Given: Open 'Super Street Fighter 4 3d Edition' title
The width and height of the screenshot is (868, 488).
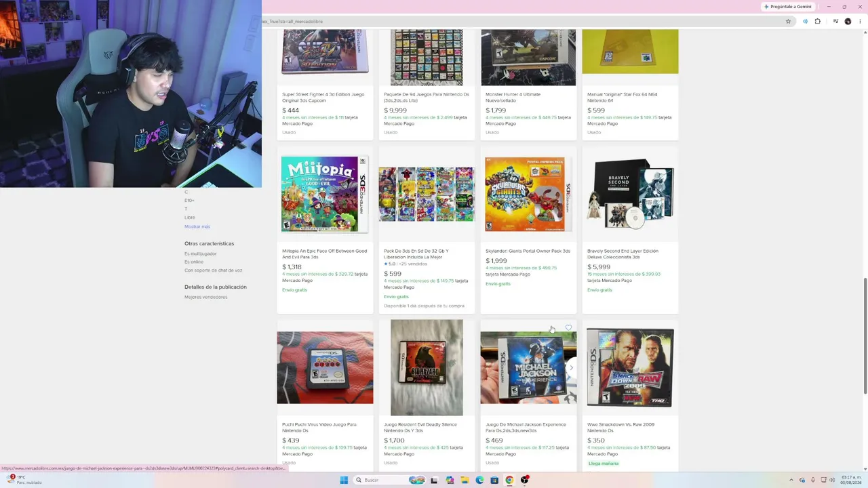Looking at the screenshot, I should [x=323, y=98].
